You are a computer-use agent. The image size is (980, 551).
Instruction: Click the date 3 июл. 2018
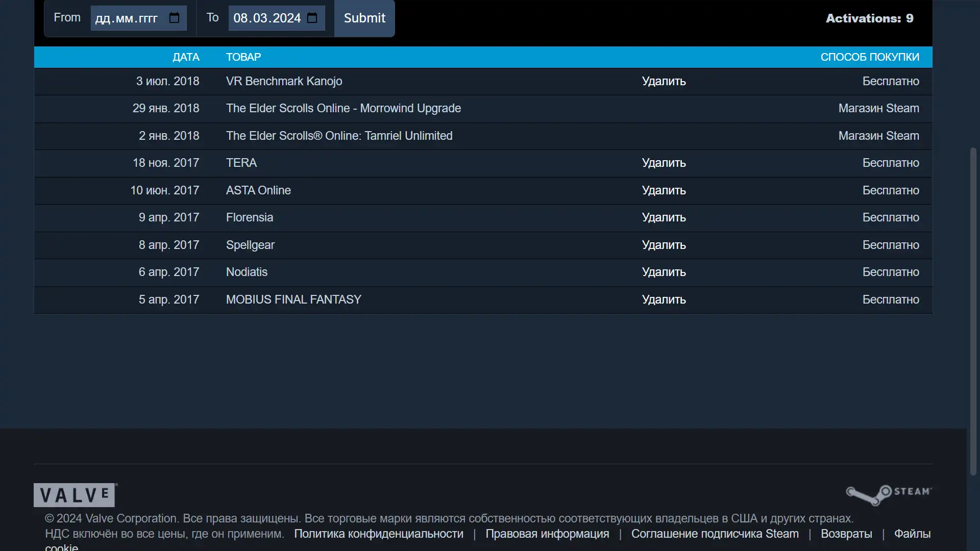pyautogui.click(x=167, y=81)
